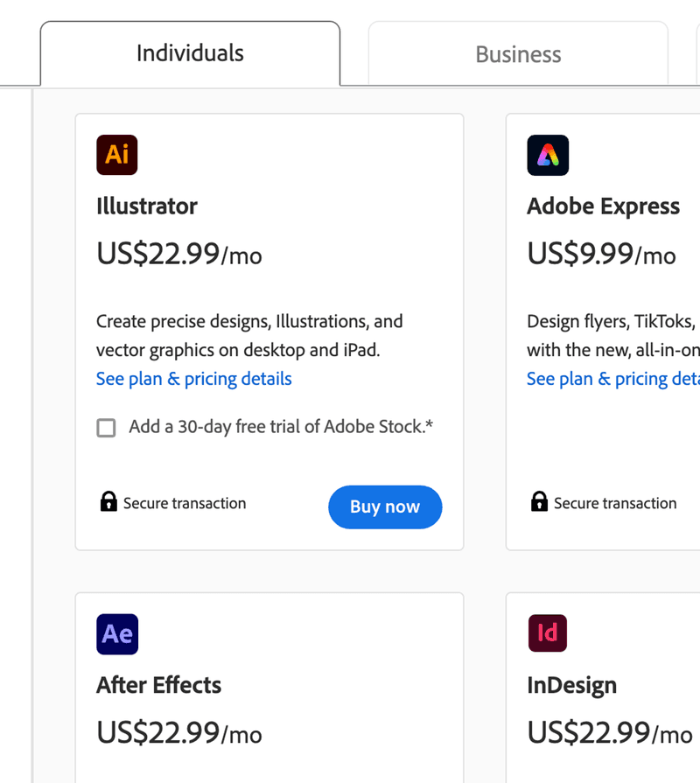Select the Individuals tab
The image size is (700, 783).
click(x=190, y=53)
